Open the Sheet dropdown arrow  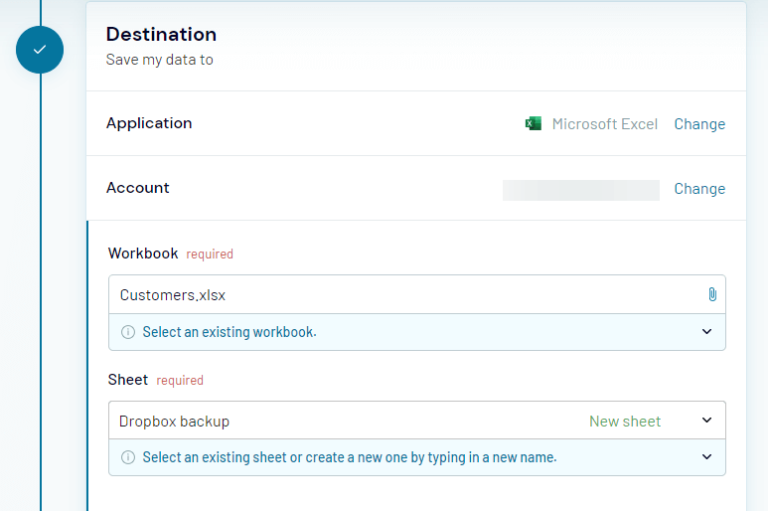click(706, 420)
